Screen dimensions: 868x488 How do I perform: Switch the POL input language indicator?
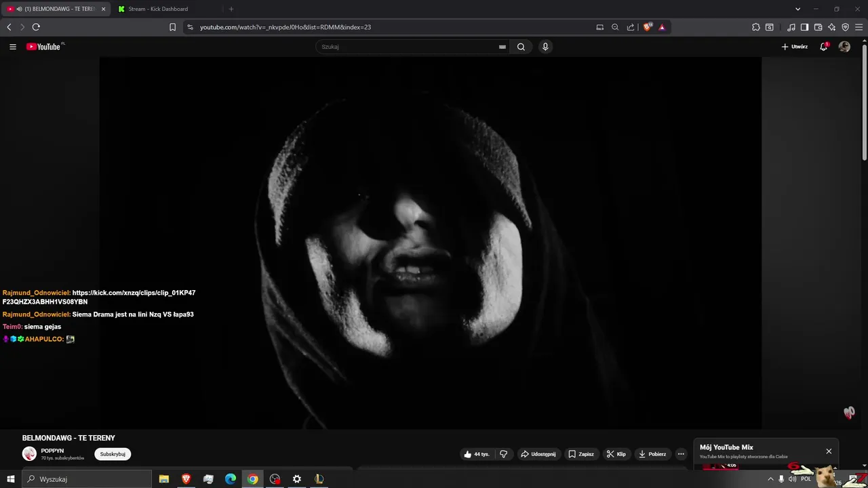click(806, 479)
